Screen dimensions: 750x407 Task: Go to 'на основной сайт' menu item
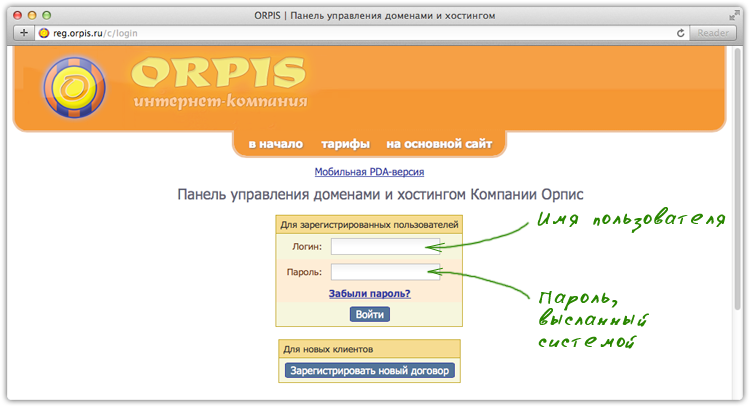pyautogui.click(x=439, y=144)
